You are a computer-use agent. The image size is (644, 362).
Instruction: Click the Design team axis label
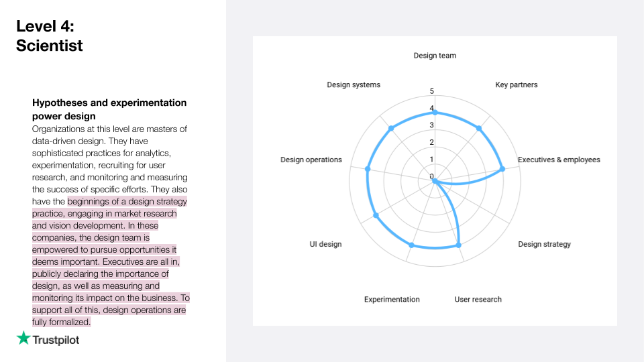435,56
